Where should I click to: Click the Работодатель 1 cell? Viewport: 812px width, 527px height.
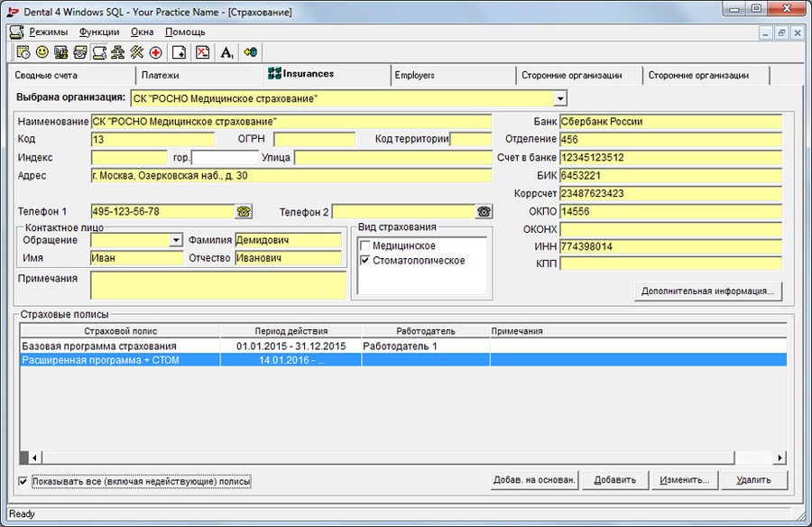click(426, 347)
